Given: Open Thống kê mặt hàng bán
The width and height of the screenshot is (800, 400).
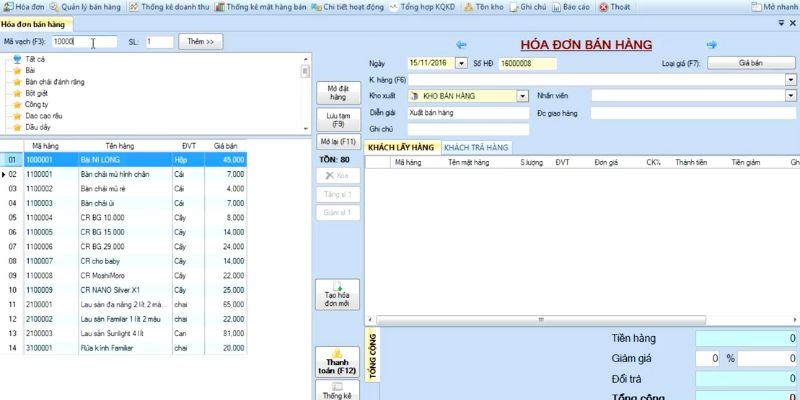Looking at the screenshot, I should 260,7.
